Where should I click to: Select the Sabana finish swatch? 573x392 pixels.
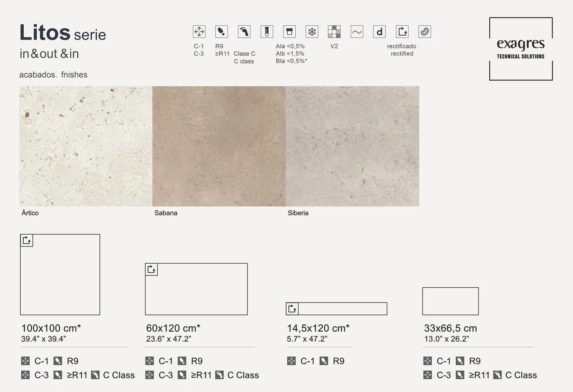pos(219,146)
